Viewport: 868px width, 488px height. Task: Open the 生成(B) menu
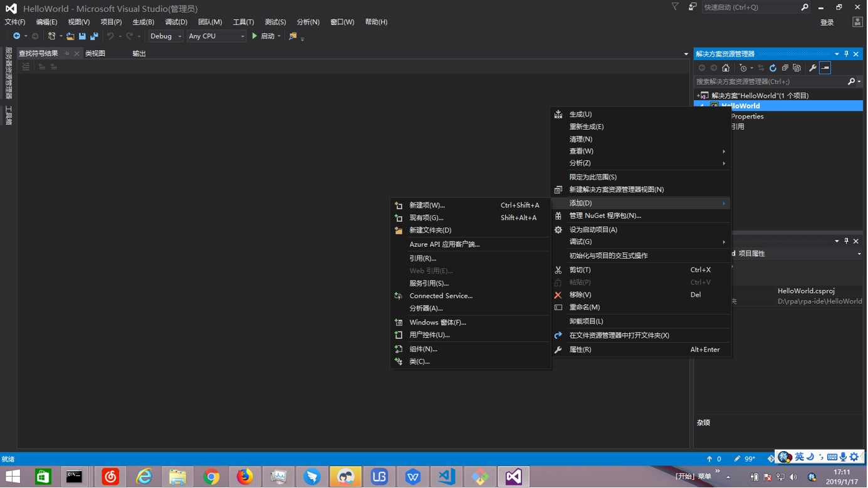coord(144,22)
